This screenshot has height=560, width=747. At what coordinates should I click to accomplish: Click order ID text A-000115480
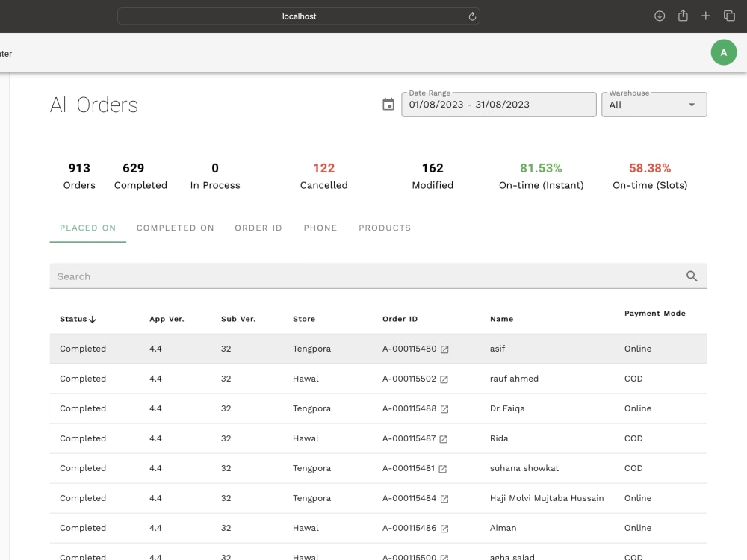point(409,349)
